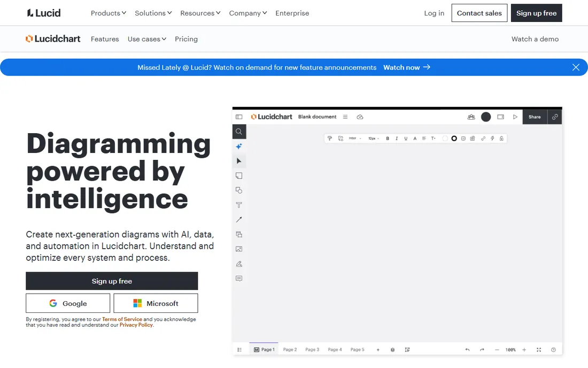Open the search tool in the editor sidebar
The image size is (588, 368).
click(239, 132)
